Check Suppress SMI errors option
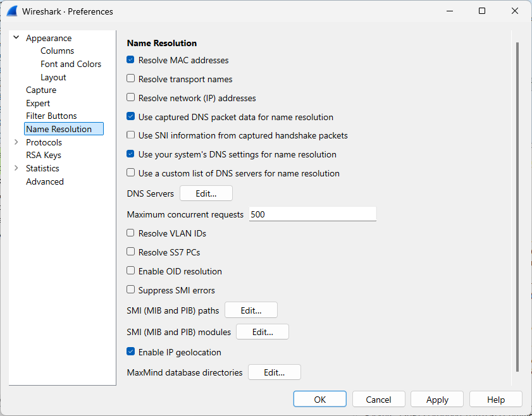The width and height of the screenshot is (532, 416). (130, 290)
